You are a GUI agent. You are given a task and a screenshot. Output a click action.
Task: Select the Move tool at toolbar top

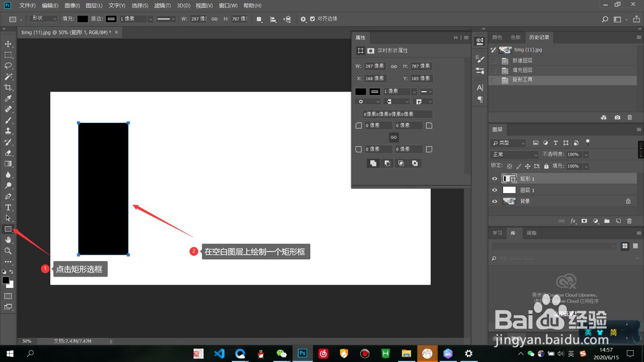8,44
